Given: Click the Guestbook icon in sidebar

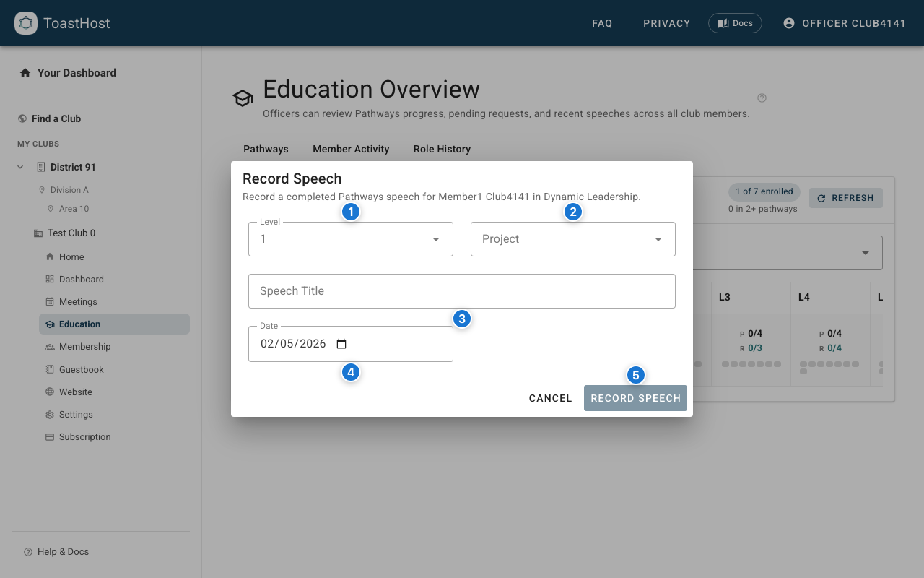Looking at the screenshot, I should 50,369.
